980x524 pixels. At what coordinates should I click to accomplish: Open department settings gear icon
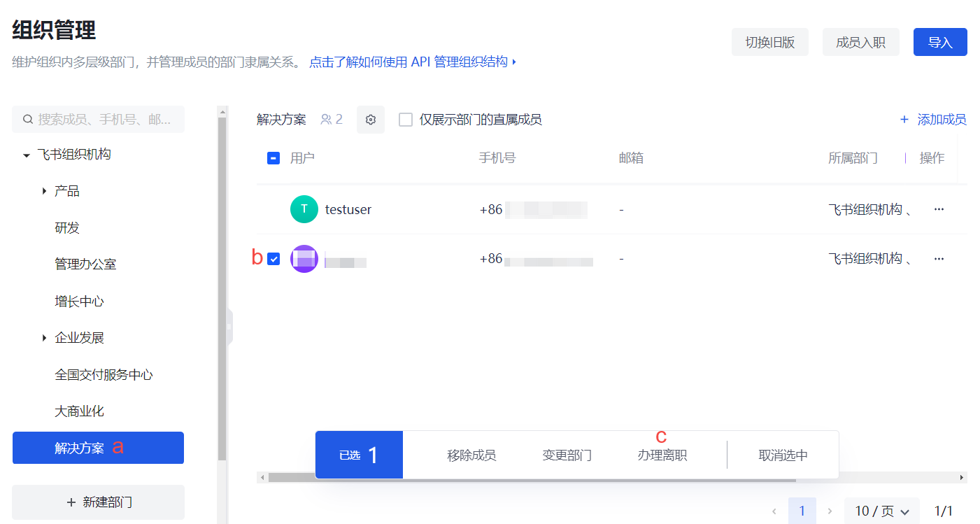pos(371,120)
